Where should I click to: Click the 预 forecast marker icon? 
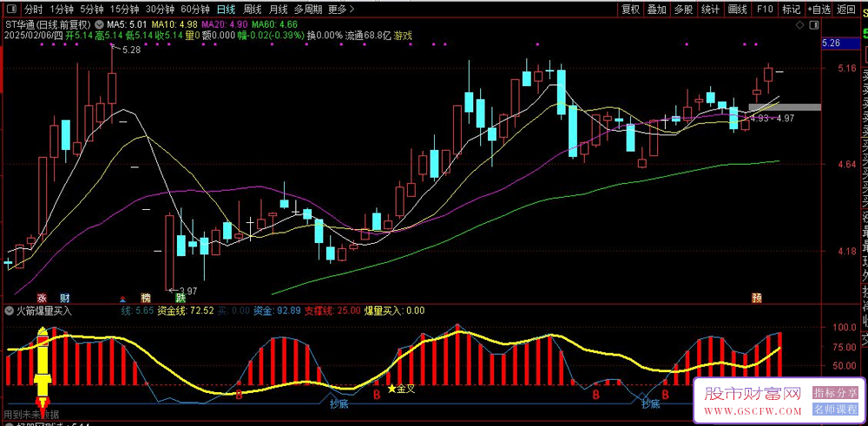pyautogui.click(x=757, y=298)
